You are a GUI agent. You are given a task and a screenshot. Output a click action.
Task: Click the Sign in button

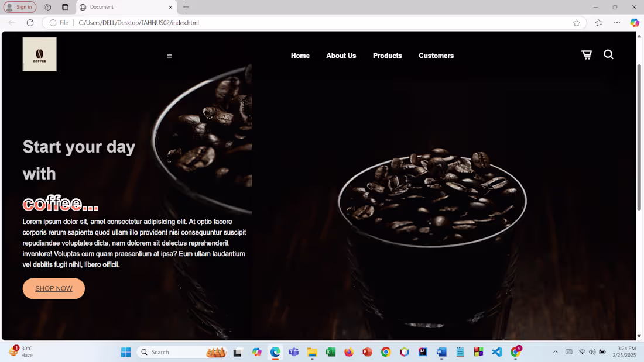coord(20,7)
